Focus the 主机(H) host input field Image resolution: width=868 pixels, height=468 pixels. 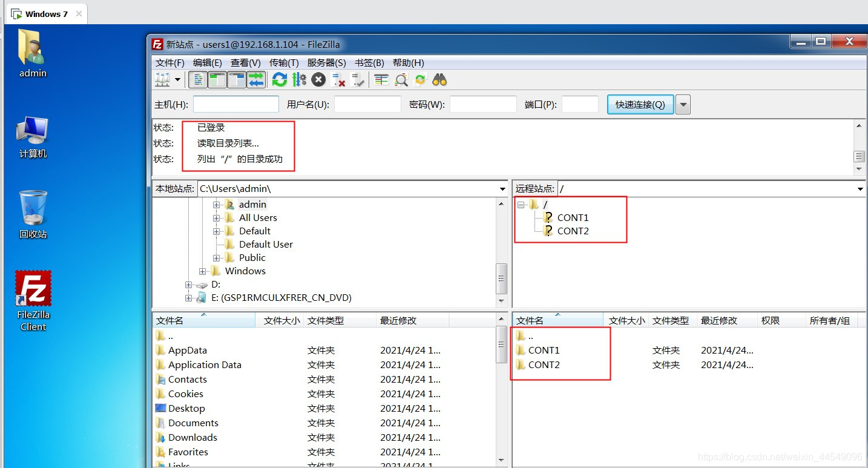coord(236,104)
